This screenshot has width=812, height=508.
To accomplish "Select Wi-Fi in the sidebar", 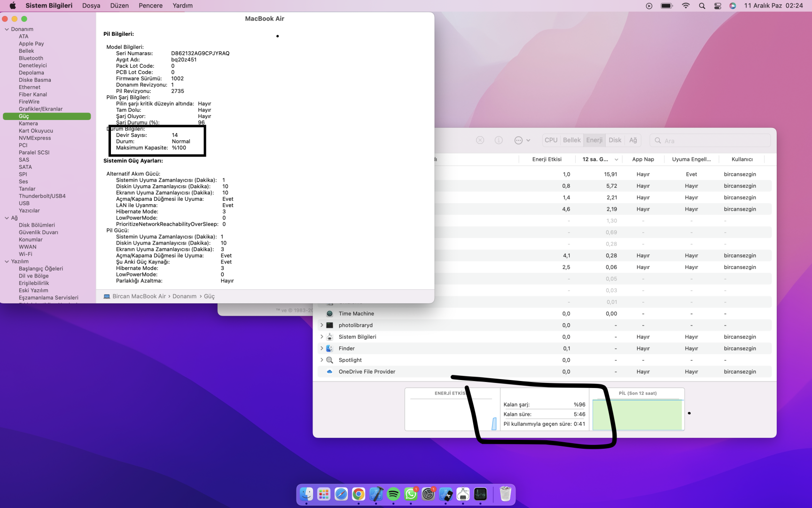I will [x=25, y=254].
